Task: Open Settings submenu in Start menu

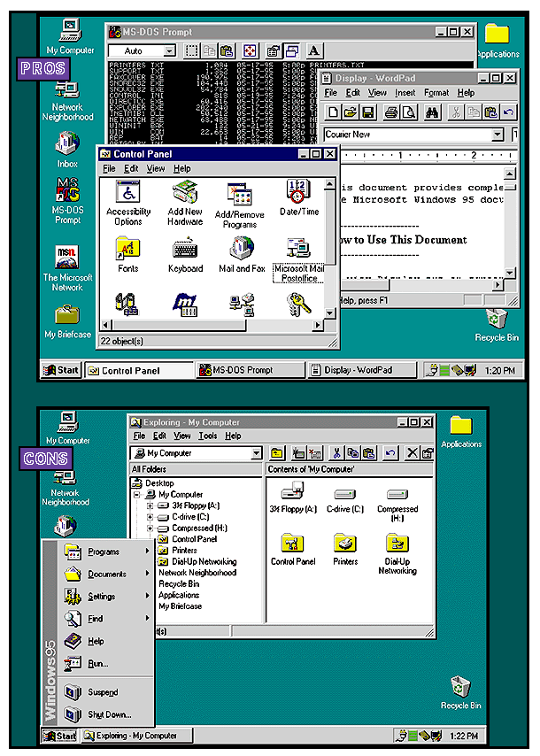Action: click(x=106, y=597)
